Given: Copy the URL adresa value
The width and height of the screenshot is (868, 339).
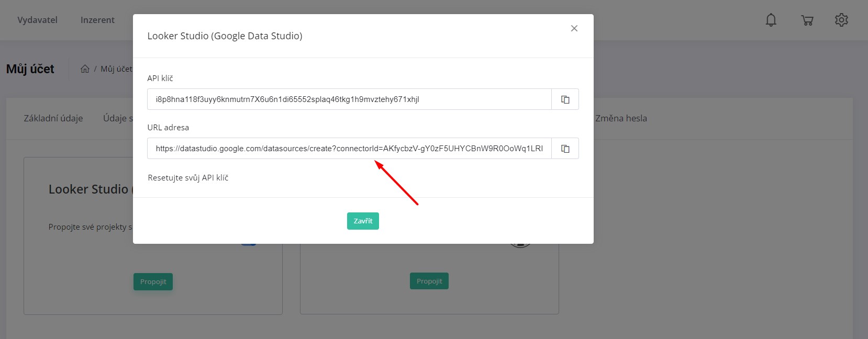Looking at the screenshot, I should pos(565,149).
